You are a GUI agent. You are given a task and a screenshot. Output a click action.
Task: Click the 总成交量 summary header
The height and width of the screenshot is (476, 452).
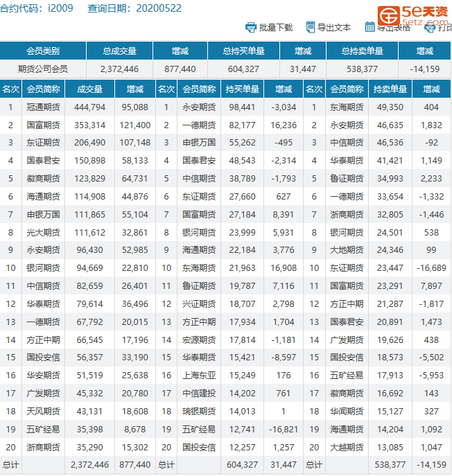tap(119, 51)
